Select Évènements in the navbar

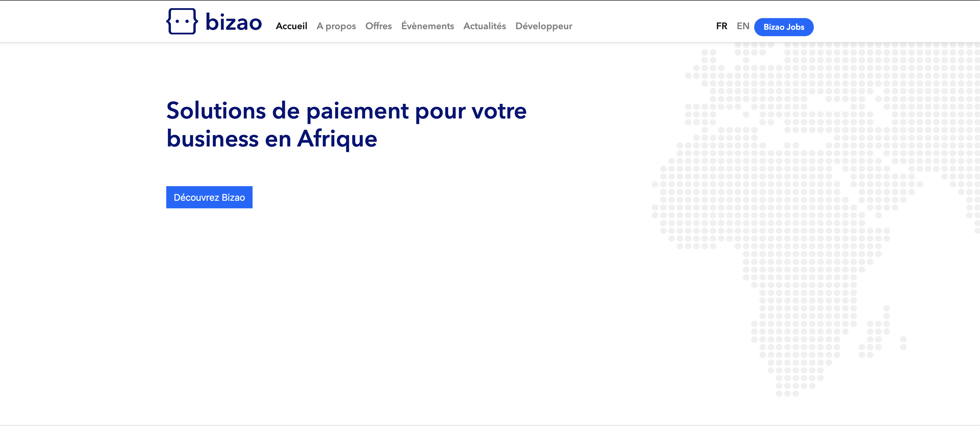pos(428,26)
